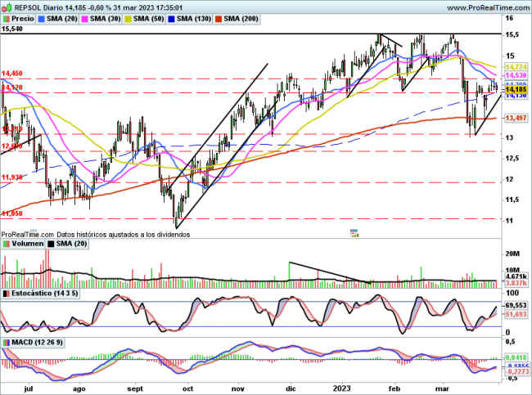Select the light blue SMA (20) color swatch
The height and width of the screenshot is (395, 532).
coord(42,19)
